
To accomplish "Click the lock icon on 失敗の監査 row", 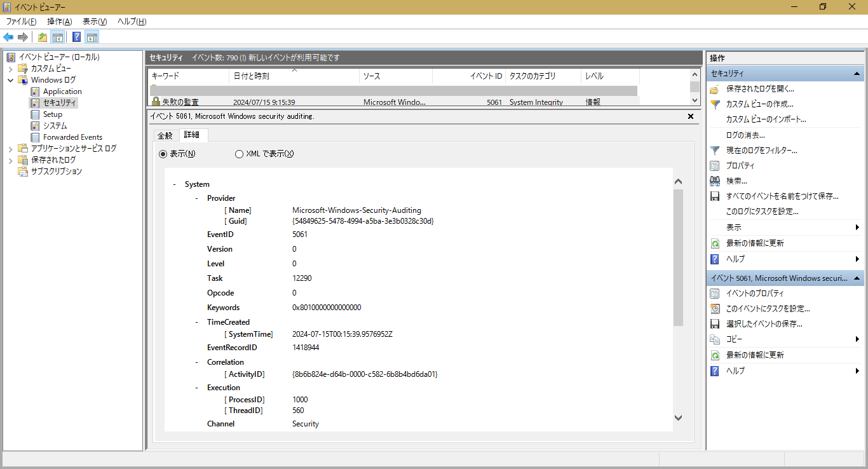I will pos(156,102).
